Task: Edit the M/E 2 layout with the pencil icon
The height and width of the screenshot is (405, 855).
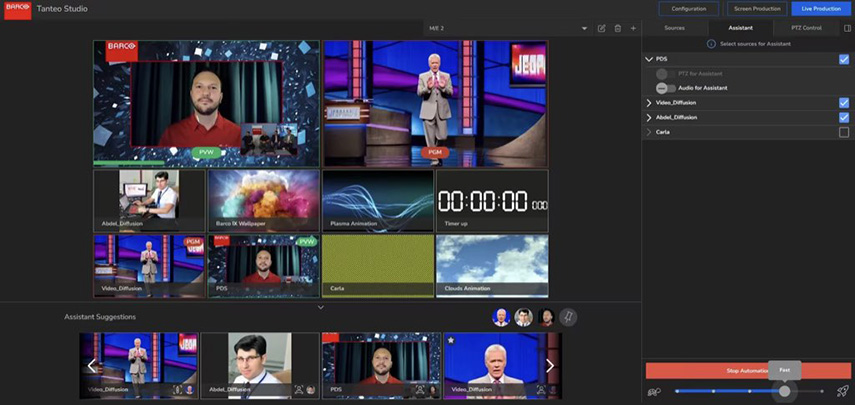Action: click(x=601, y=28)
